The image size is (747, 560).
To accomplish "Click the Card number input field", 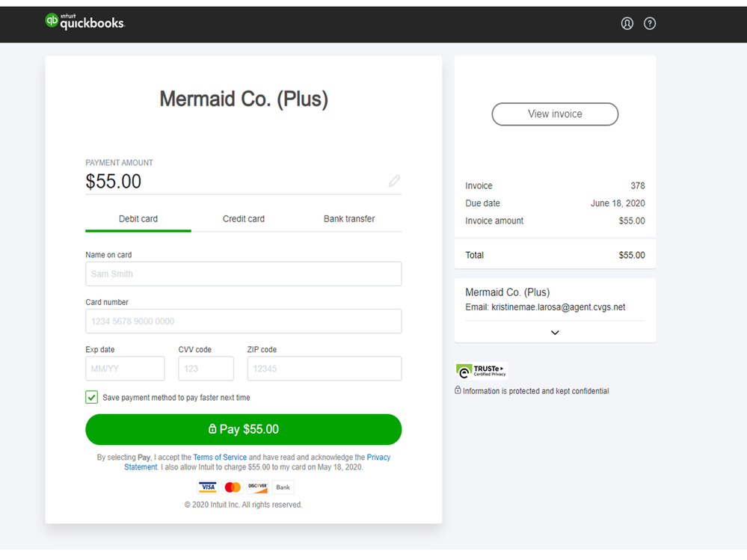I will (243, 321).
